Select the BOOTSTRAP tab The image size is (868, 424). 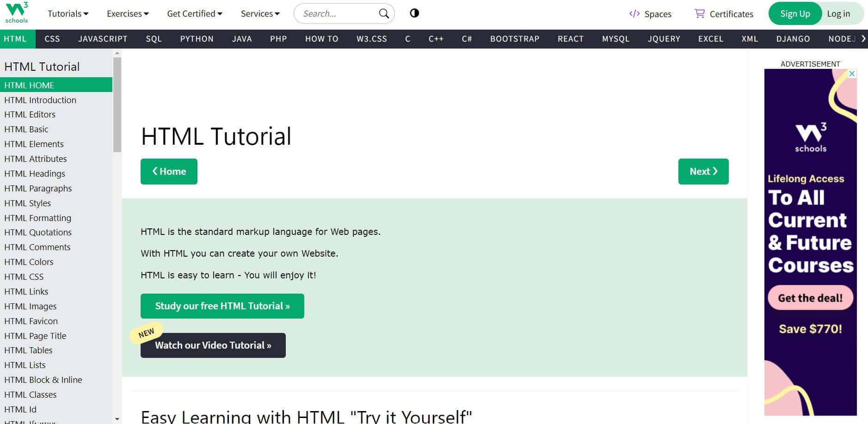pos(514,39)
